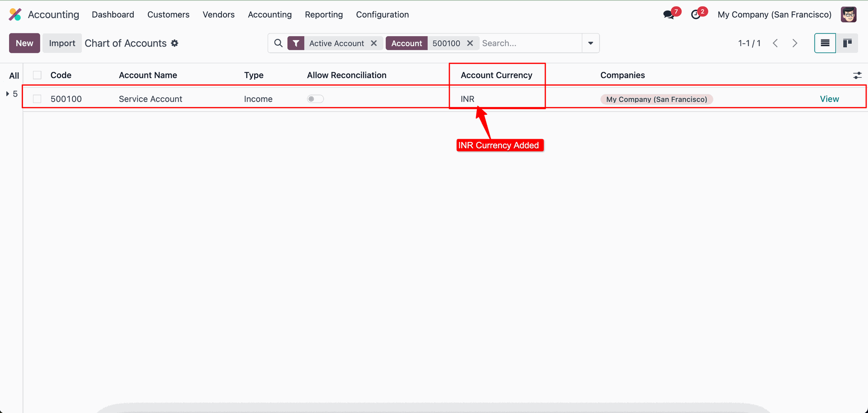Sort by the Account Name column header
The height and width of the screenshot is (413, 868).
tap(148, 75)
